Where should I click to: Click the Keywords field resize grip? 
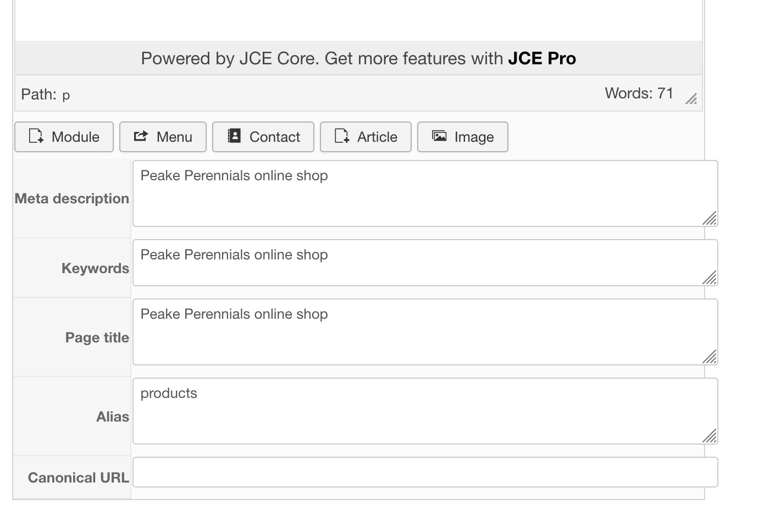click(x=710, y=278)
